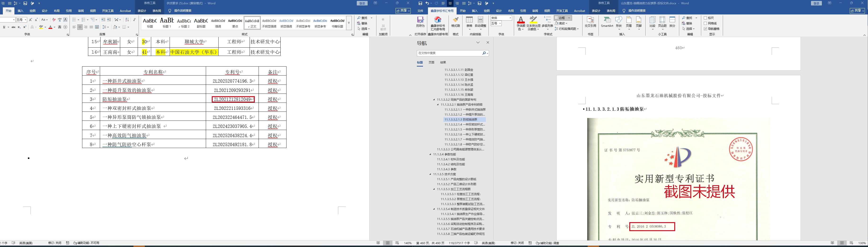This screenshot has width=868, height=247.
Task: Click the 中国石油大学（华东） table cell
Action: (x=194, y=52)
